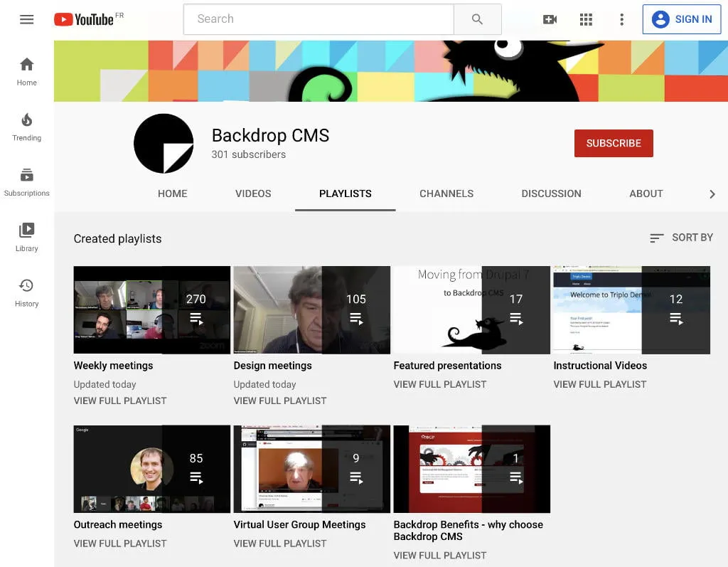
Task: Click the Backdrop Benefits playlist title
Action: click(468, 531)
